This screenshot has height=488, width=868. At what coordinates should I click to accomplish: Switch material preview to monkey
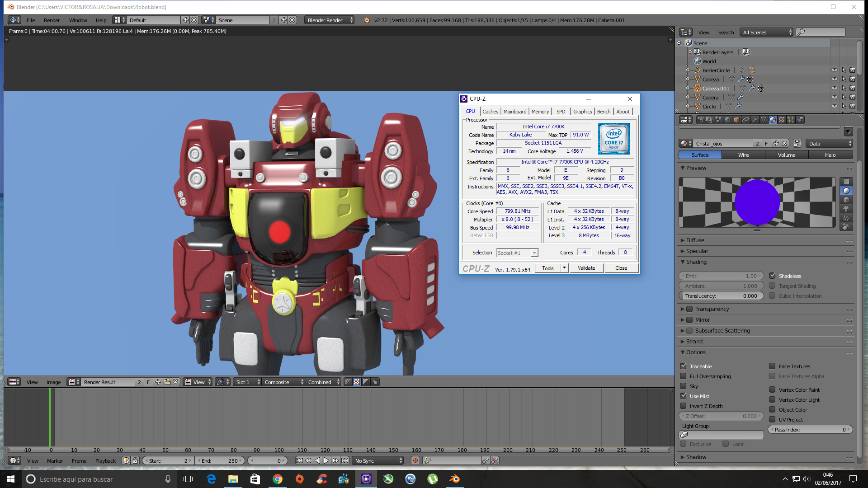tap(846, 209)
